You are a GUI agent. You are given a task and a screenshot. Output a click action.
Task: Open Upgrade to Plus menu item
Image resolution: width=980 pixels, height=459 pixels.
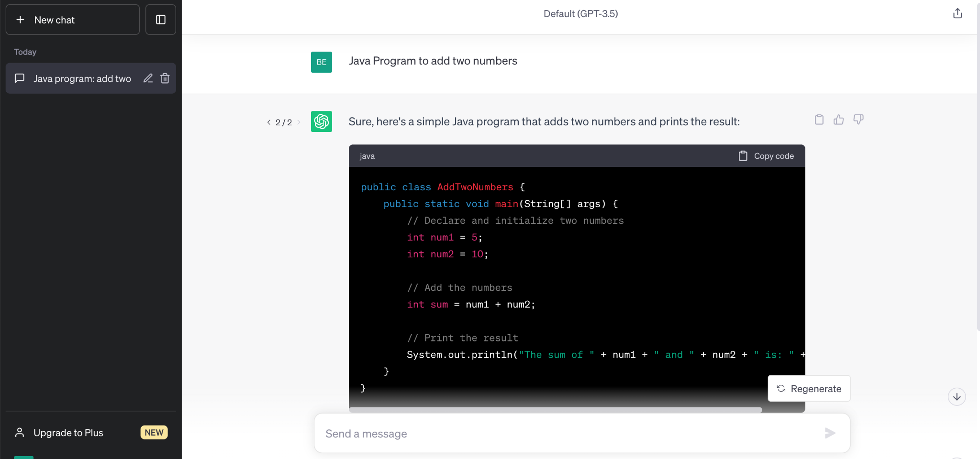click(x=91, y=433)
